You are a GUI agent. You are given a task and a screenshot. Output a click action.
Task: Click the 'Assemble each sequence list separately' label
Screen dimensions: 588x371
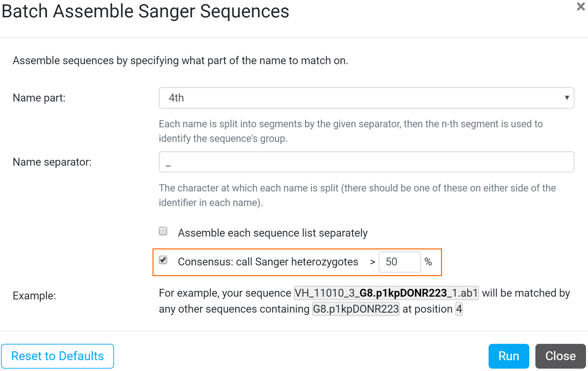point(272,233)
